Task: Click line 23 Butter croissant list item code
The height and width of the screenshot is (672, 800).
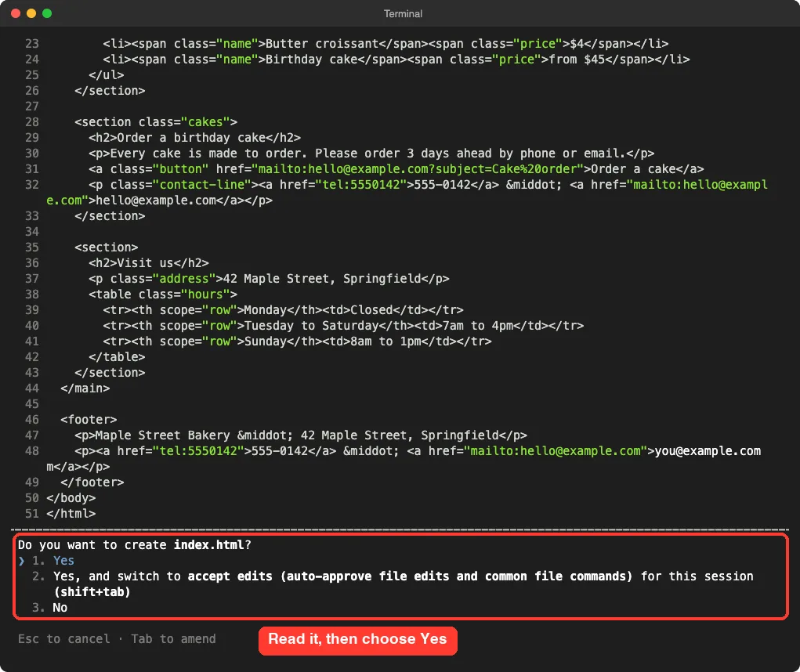Action: [386, 43]
